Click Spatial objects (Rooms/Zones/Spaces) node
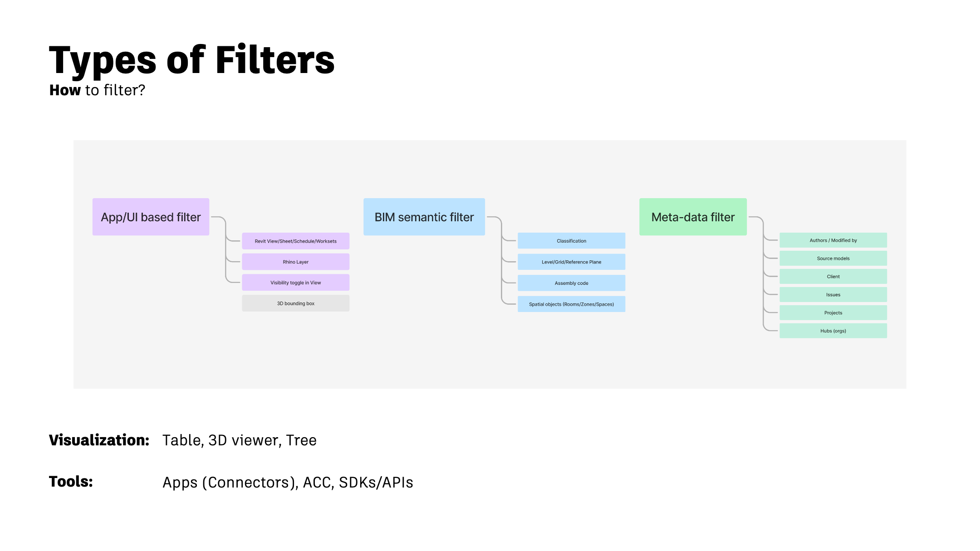The image size is (980, 551). (571, 304)
